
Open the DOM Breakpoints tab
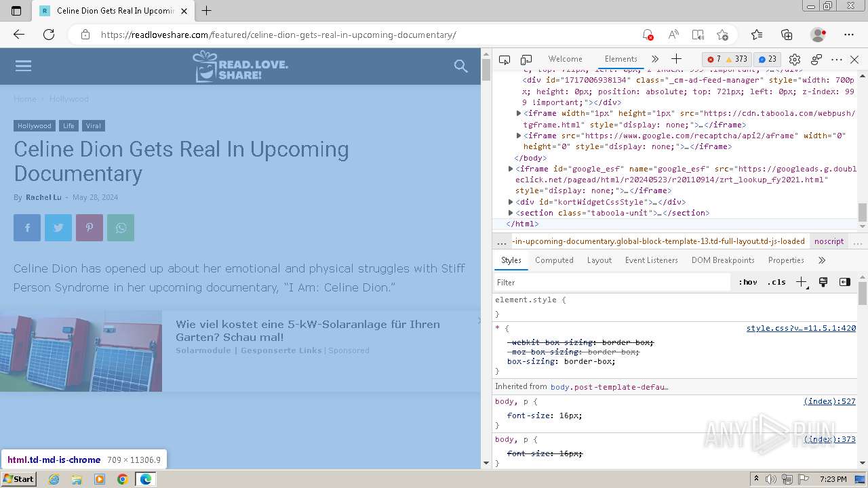(723, 260)
